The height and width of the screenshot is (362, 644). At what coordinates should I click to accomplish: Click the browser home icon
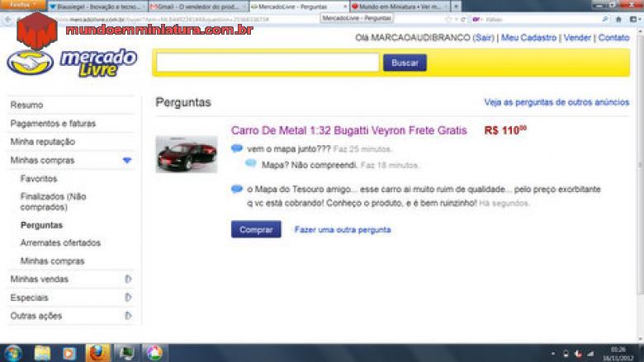618,19
